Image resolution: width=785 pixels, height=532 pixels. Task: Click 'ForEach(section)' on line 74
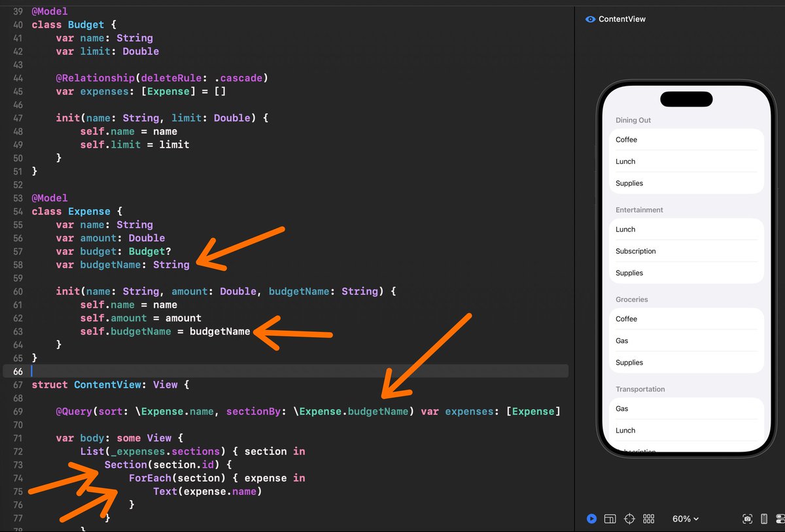click(217, 478)
